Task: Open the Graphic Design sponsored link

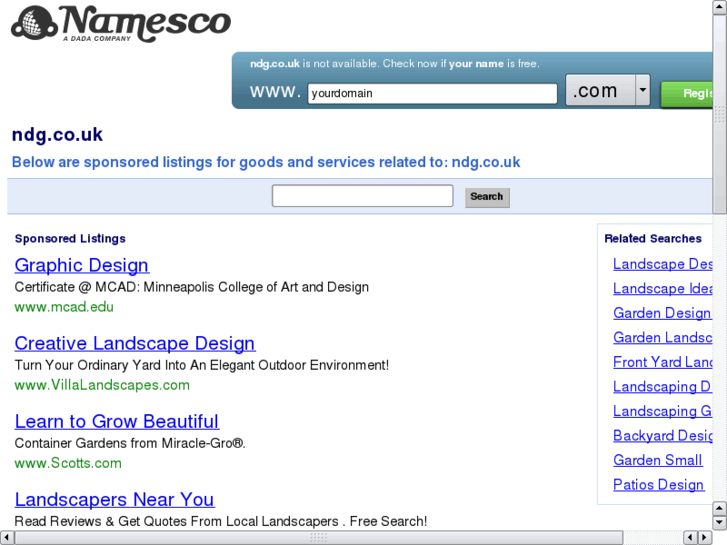Action: point(82,265)
